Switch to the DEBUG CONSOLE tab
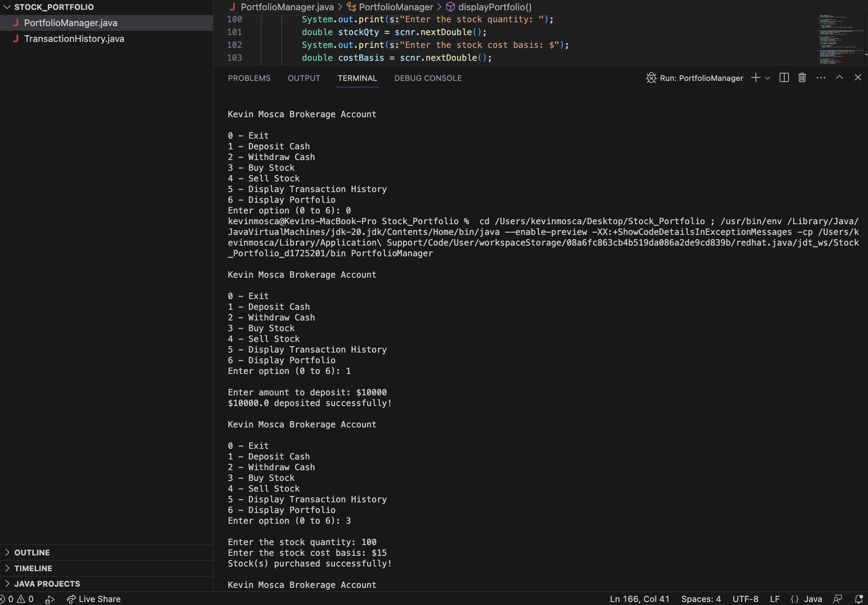 click(428, 78)
